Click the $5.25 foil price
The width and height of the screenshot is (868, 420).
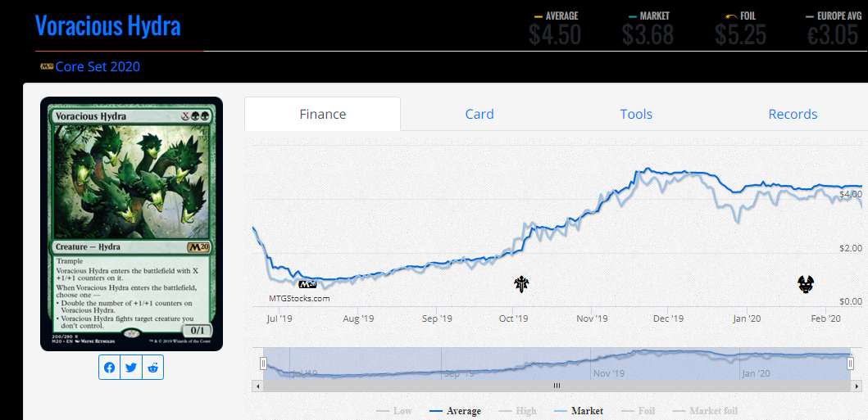pos(741,34)
